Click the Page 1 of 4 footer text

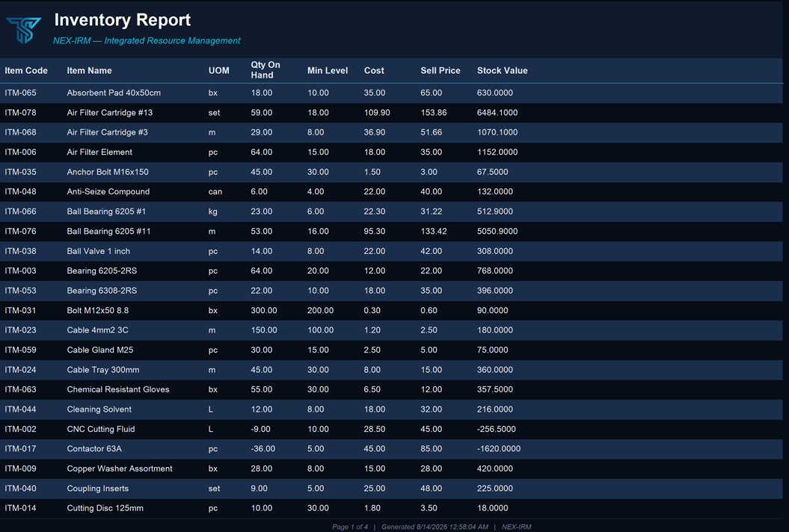click(x=350, y=527)
